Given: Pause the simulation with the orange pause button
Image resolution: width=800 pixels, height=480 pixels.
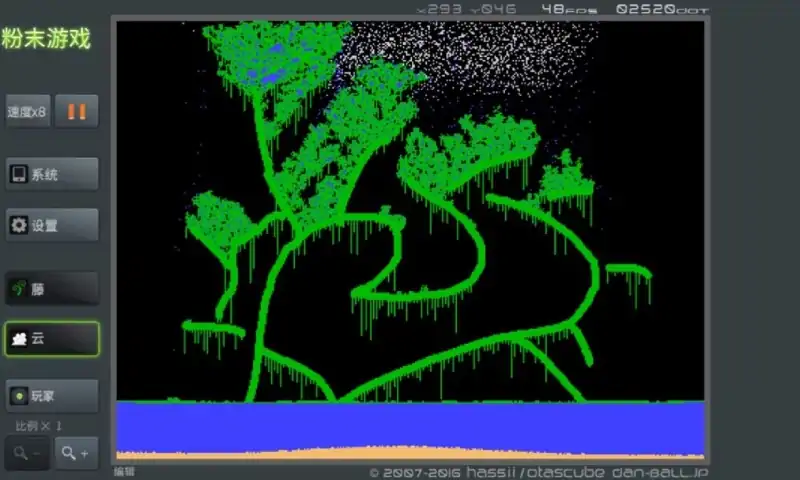Looking at the screenshot, I should coord(76,111).
